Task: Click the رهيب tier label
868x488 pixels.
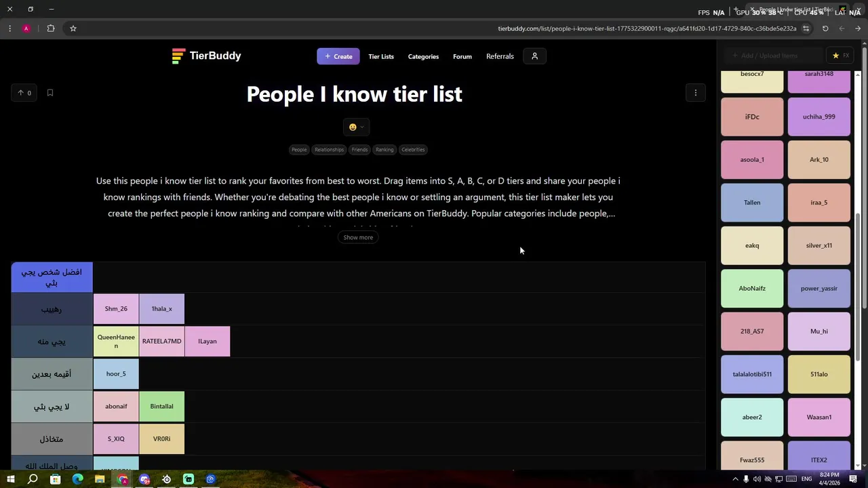Action: point(52,309)
